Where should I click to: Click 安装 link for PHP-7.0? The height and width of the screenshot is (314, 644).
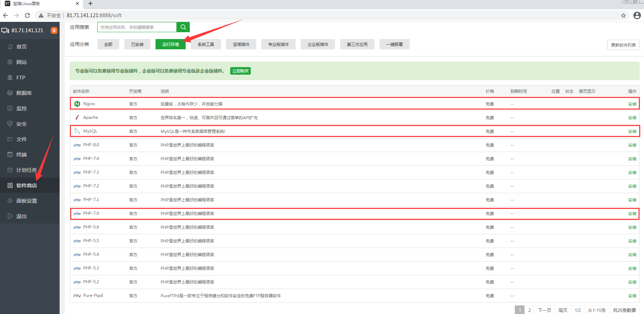[632, 214]
